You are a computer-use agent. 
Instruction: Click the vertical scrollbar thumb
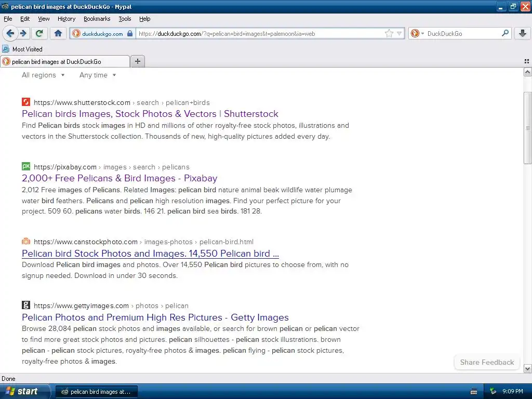[x=527, y=128]
